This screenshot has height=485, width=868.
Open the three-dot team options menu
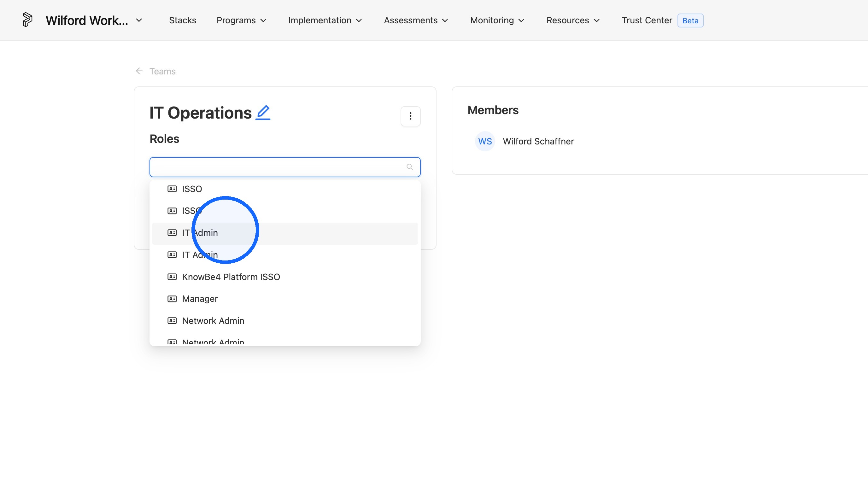pyautogui.click(x=410, y=116)
